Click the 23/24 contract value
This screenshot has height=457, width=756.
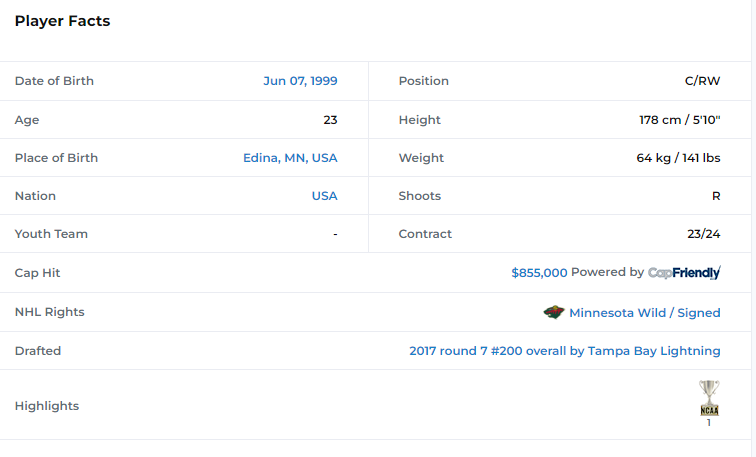[704, 234]
